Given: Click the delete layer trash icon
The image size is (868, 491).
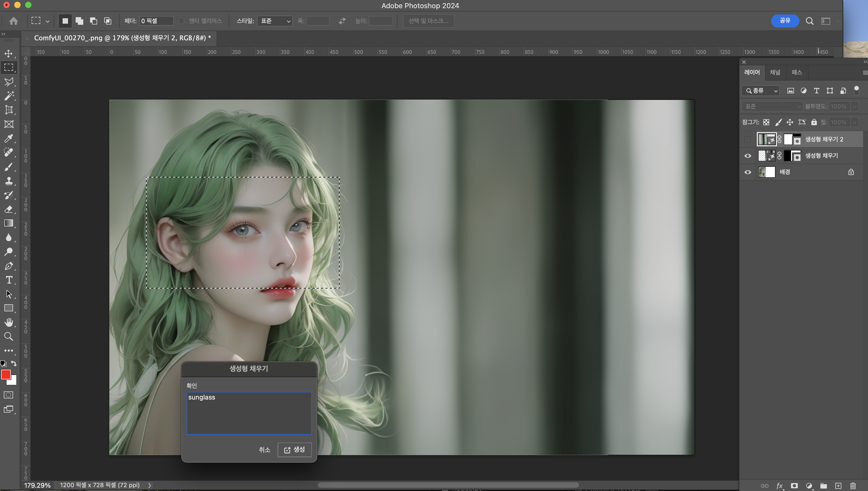Looking at the screenshot, I should [x=853, y=486].
